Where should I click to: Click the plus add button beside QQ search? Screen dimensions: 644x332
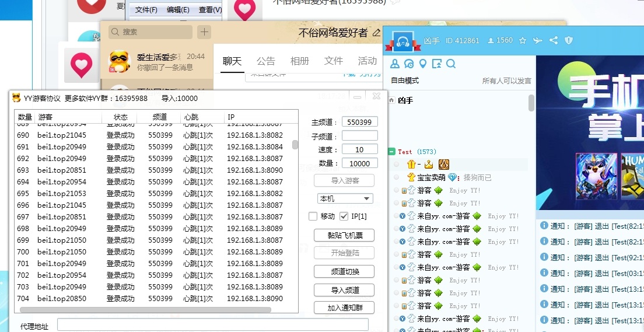click(x=205, y=32)
